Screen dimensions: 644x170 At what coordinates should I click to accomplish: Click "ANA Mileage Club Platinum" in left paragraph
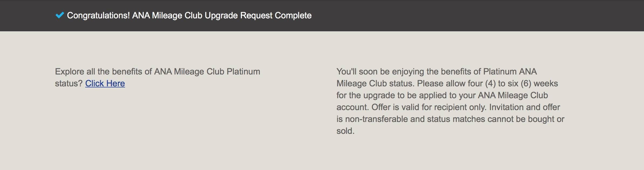(207, 72)
